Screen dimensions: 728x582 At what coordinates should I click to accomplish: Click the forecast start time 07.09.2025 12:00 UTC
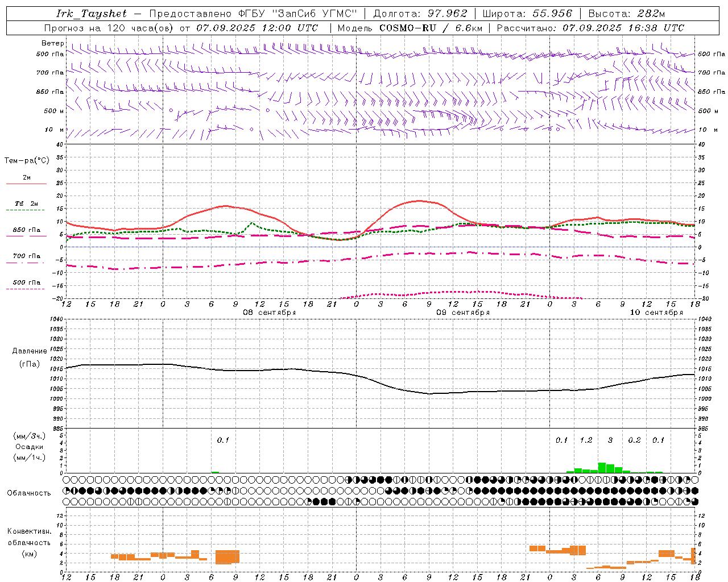pos(257,28)
